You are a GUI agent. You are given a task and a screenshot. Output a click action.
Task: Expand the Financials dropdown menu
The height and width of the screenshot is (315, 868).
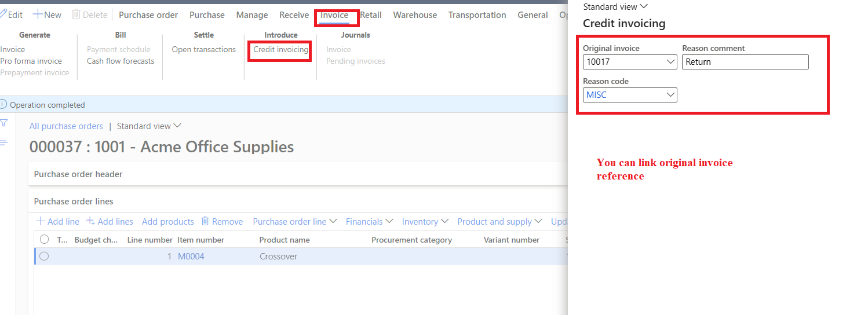tap(369, 221)
